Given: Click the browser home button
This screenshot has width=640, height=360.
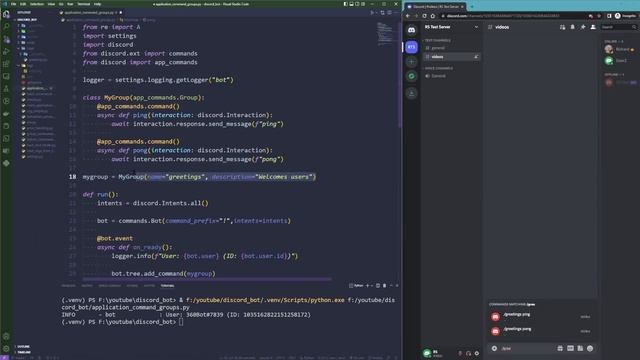Looking at the screenshot, I should tap(433, 16).
